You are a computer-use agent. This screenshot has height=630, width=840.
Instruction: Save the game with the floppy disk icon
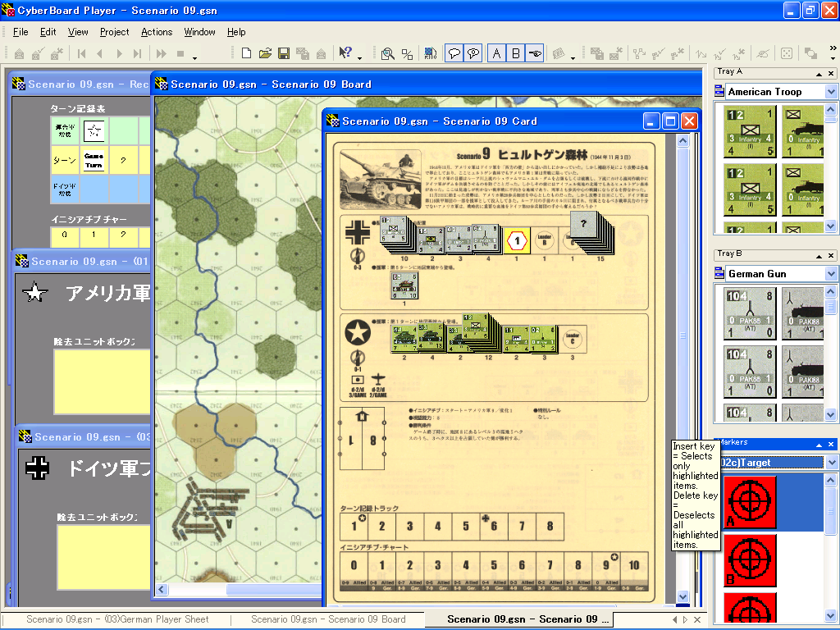click(284, 53)
